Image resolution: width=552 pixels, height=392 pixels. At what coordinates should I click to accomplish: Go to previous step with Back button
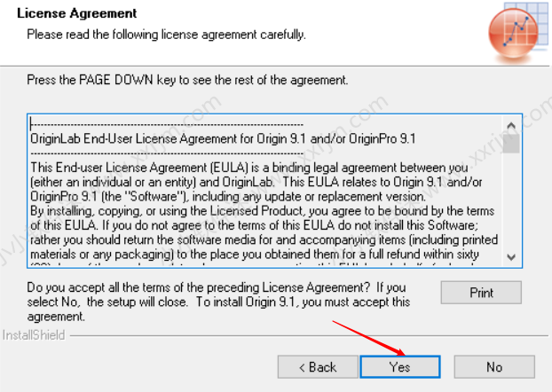tap(318, 367)
